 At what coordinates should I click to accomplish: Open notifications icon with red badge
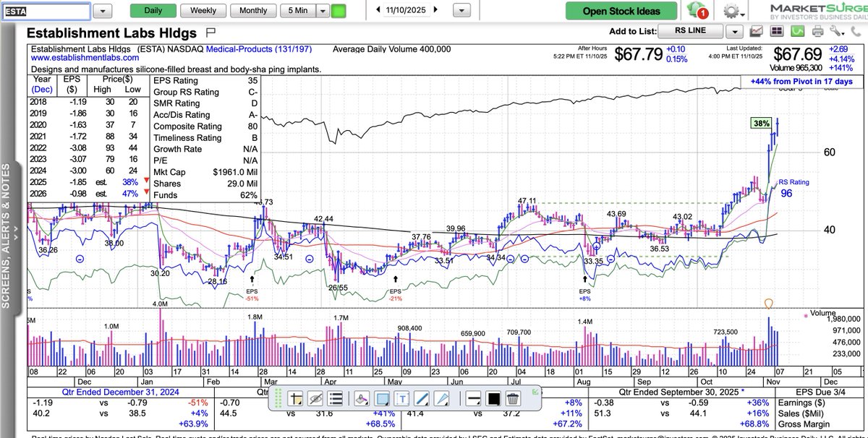click(699, 11)
